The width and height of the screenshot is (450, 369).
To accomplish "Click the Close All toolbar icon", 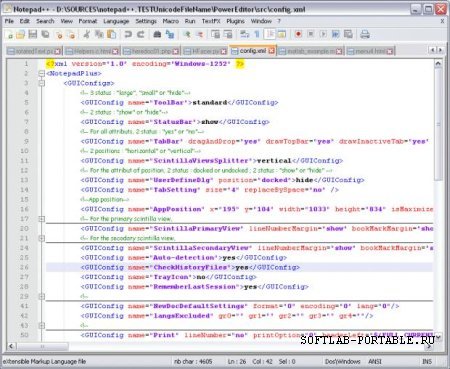I will click(71, 34).
